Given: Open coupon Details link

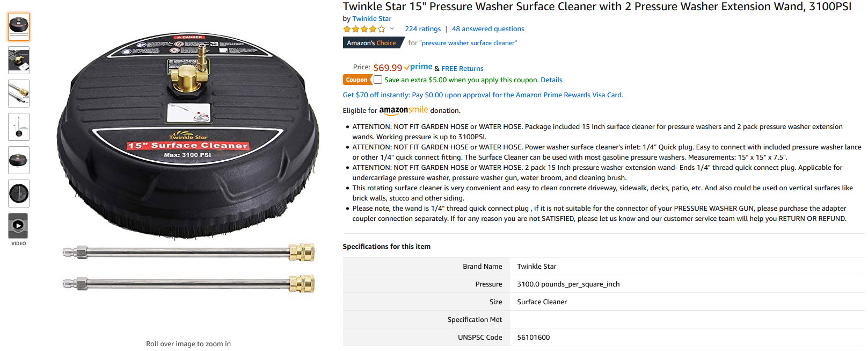Looking at the screenshot, I should tap(551, 80).
